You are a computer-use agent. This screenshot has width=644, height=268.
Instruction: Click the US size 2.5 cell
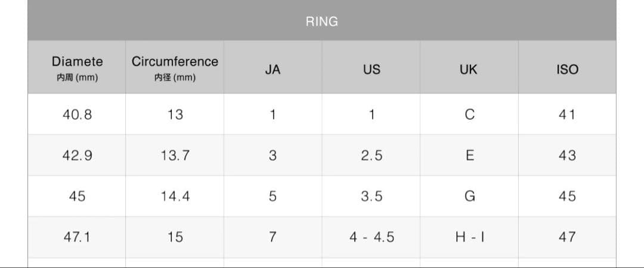click(371, 155)
